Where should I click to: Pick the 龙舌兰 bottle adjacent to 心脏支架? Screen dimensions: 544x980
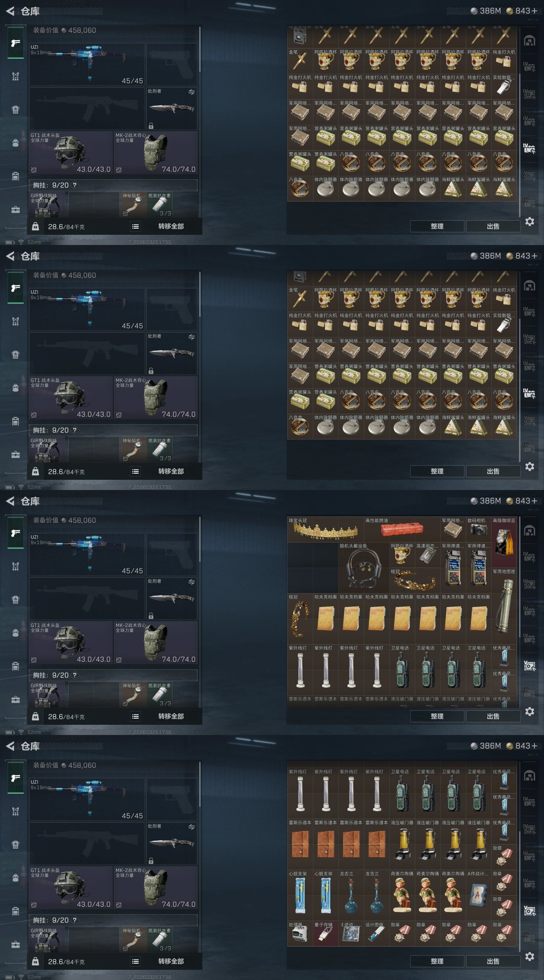click(351, 895)
